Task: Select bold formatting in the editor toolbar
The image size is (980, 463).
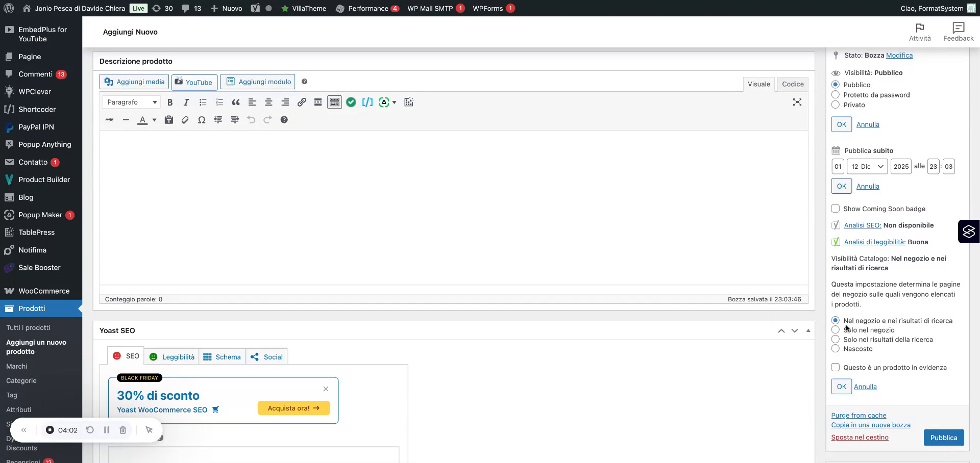Action: pyautogui.click(x=170, y=102)
